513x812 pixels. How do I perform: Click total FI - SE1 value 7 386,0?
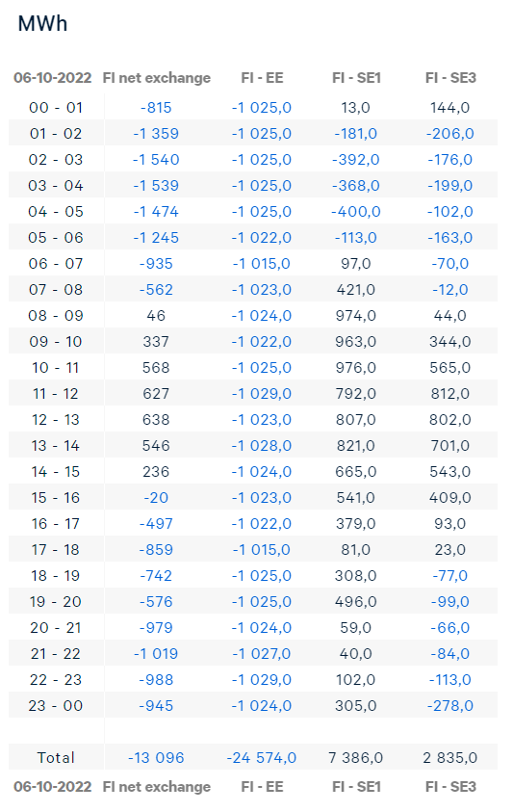pos(355,758)
